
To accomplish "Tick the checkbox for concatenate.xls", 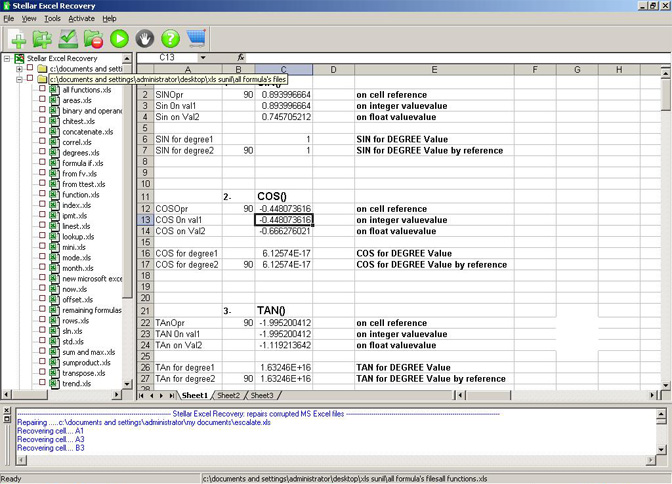I will pos(42,131).
